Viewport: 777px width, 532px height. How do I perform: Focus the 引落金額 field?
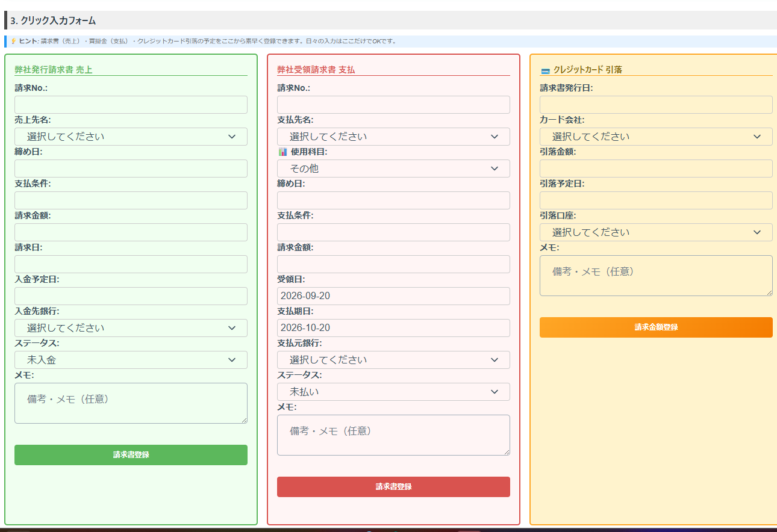point(656,169)
